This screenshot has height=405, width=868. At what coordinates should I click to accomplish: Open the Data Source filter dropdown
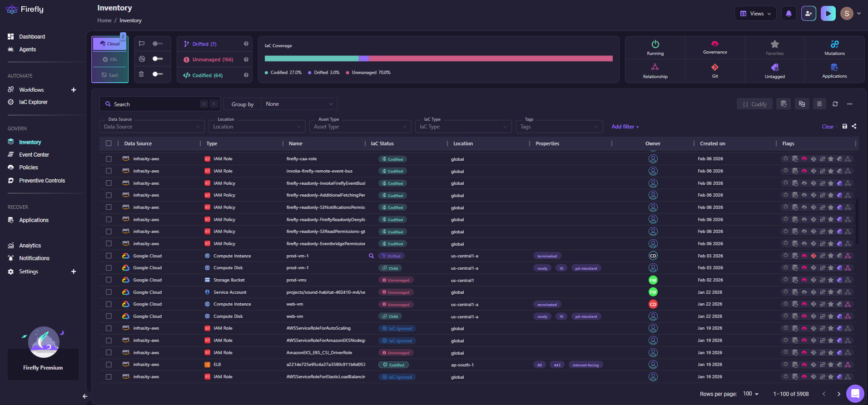[152, 127]
